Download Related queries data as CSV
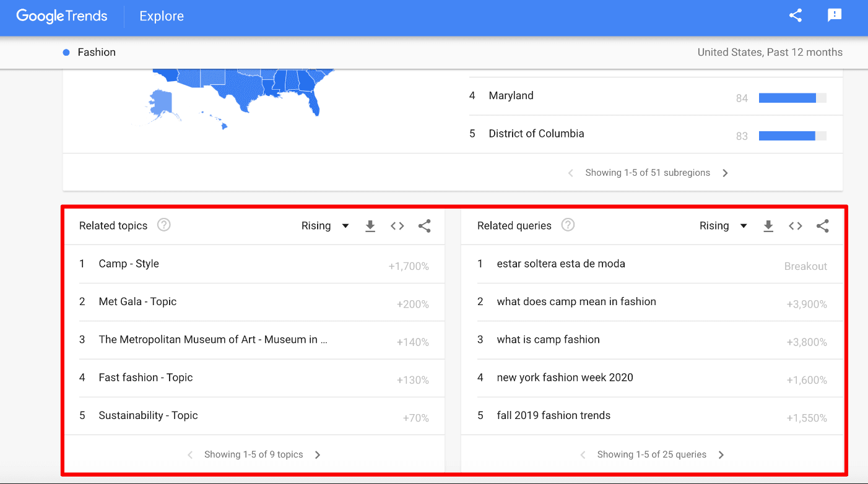The image size is (868, 484). [x=768, y=226]
